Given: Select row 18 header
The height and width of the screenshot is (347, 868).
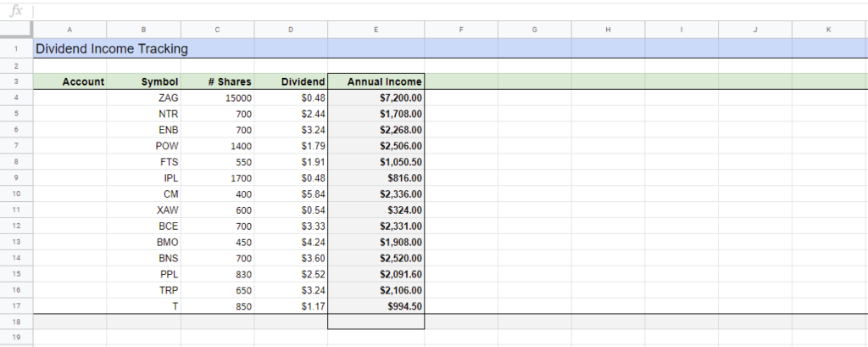Looking at the screenshot, I should point(16,322).
